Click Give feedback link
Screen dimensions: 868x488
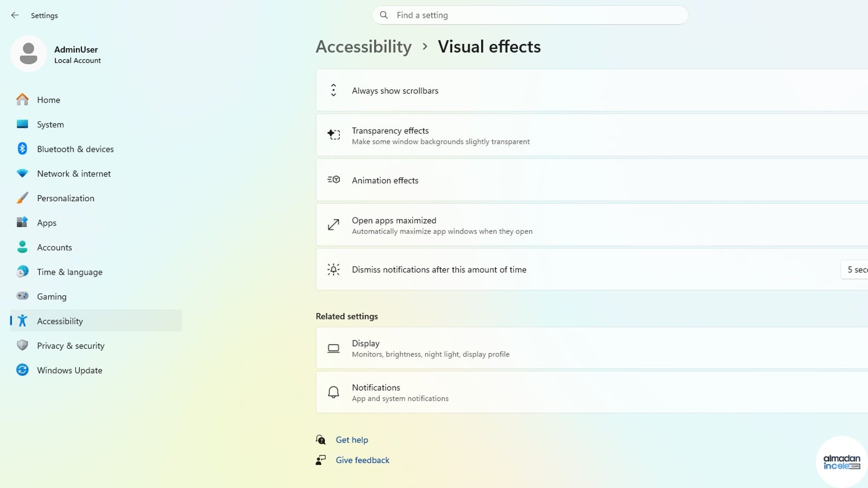tap(362, 460)
